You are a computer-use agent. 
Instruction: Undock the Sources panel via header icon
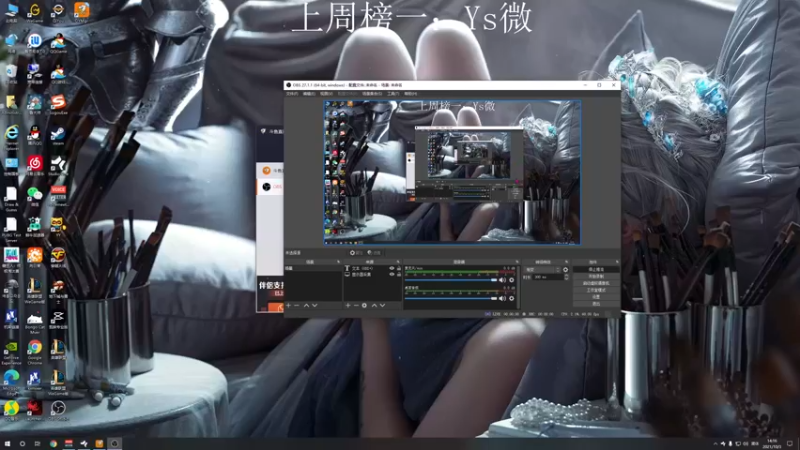tap(398, 262)
